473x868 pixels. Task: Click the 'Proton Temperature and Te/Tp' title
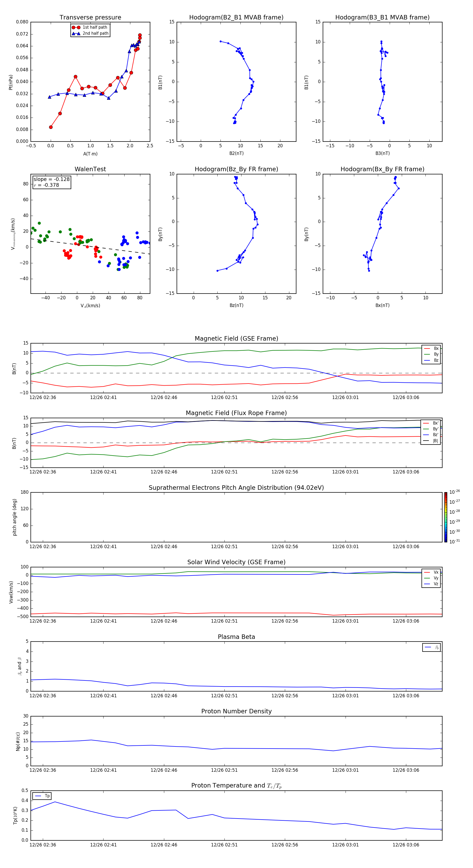236,786
